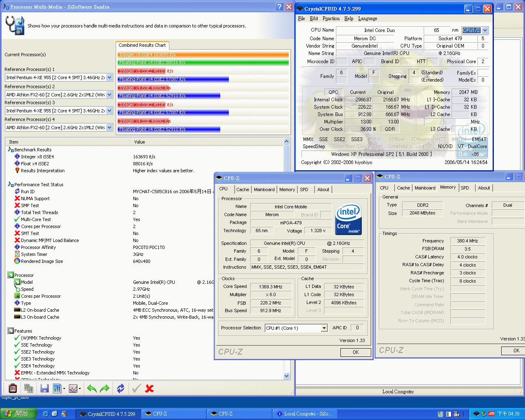This screenshot has width=525, height=420.
Task: Select the Combined Results Chart tab
Action: click(x=142, y=45)
